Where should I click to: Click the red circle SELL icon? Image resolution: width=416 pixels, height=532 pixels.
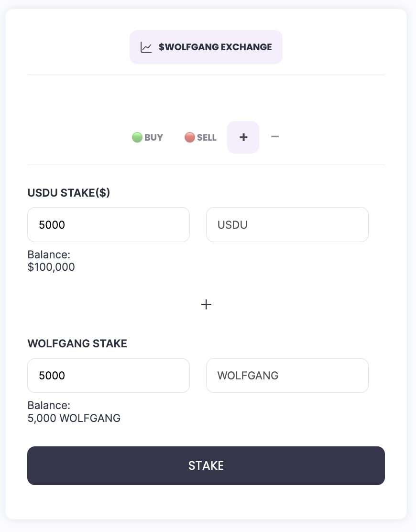(190, 137)
